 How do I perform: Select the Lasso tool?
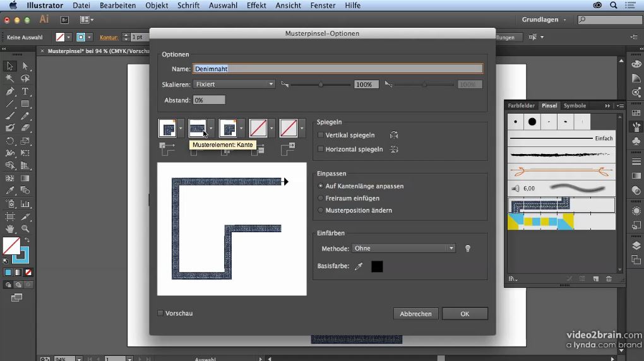click(25, 78)
